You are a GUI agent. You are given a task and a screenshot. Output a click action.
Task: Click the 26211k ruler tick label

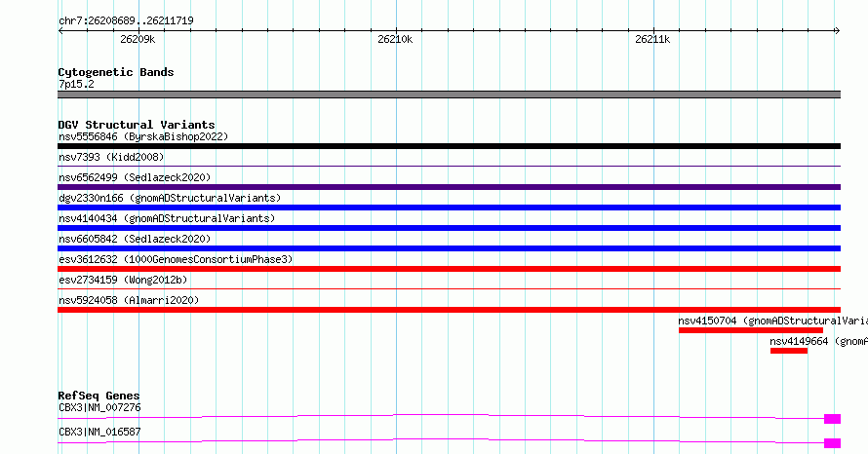652,39
